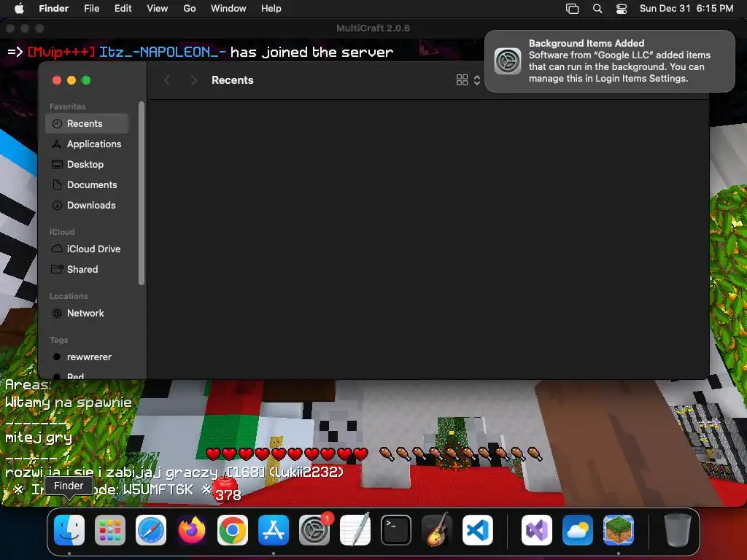Open GarageBand in the Dock
Viewport: 747px width, 560px height.
pyautogui.click(x=437, y=529)
